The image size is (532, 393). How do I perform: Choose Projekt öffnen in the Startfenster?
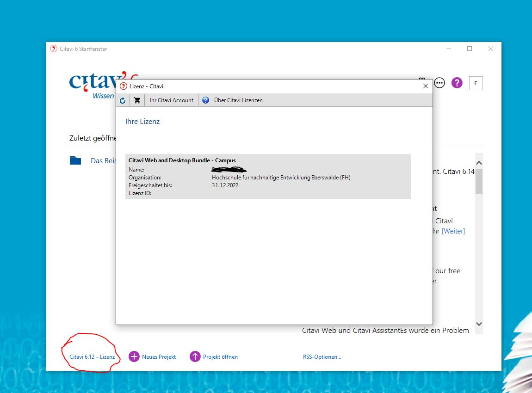click(x=214, y=357)
